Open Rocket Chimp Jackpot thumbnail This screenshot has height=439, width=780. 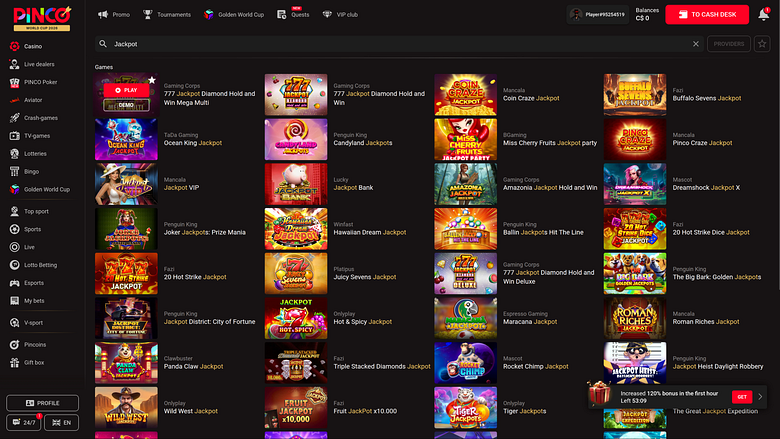coord(466,363)
